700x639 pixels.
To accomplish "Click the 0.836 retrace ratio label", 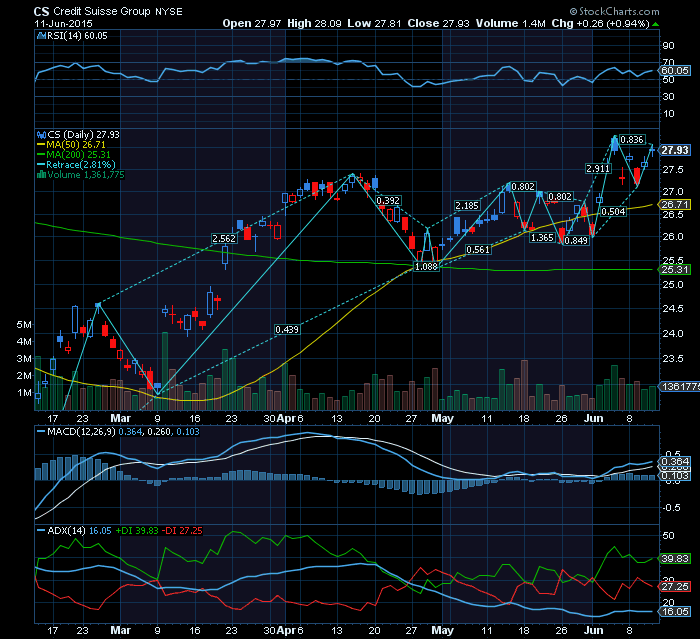I will pyautogui.click(x=632, y=140).
